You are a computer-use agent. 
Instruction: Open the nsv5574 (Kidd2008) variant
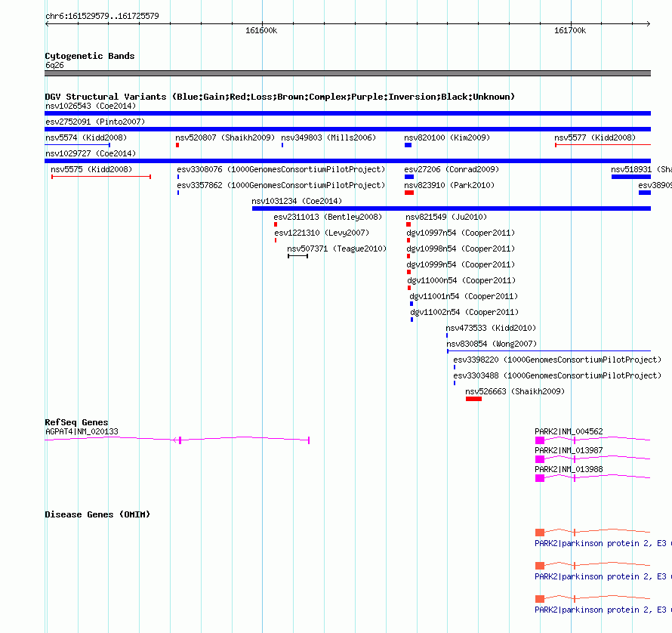86,137
